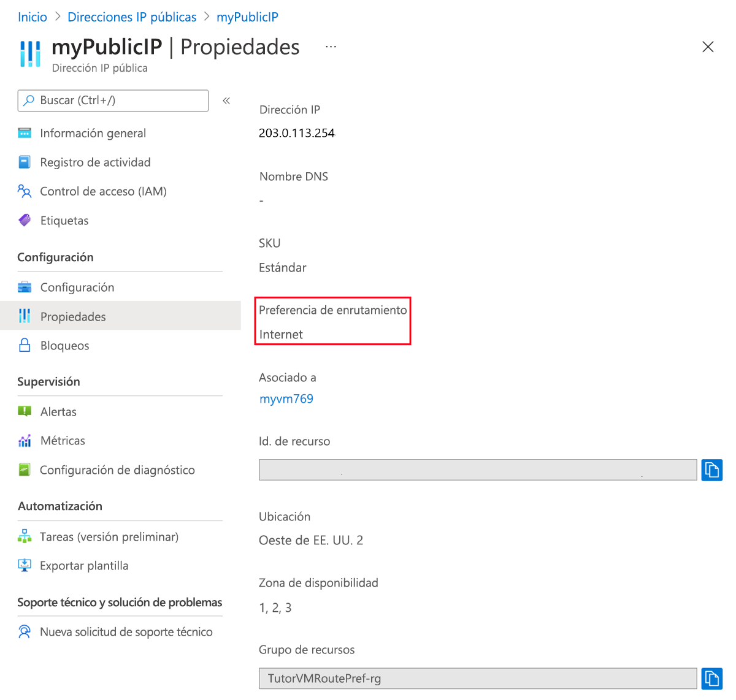Viewport: 736px width, 700px height.
Task: Click the myPublicIP resource header icon
Action: (30, 54)
